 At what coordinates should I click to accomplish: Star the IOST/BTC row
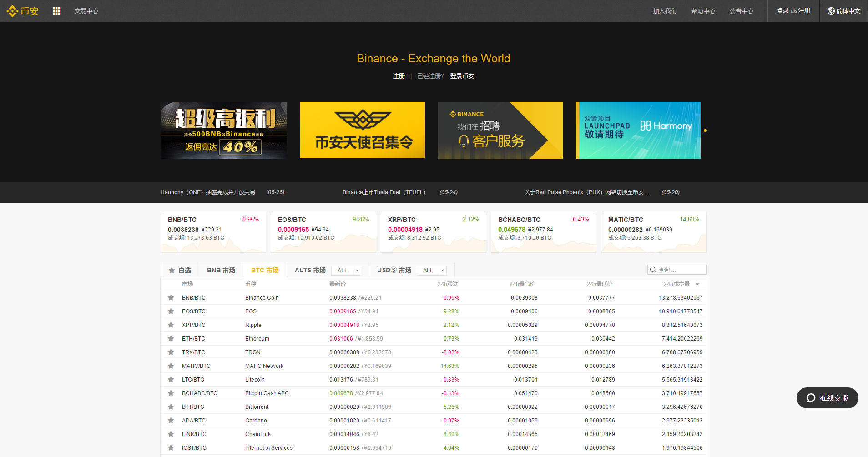point(171,448)
